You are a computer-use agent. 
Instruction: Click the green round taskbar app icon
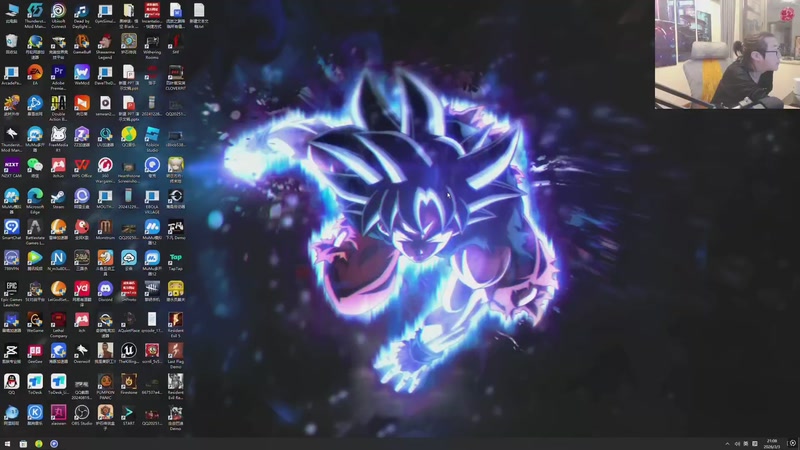tap(39, 444)
